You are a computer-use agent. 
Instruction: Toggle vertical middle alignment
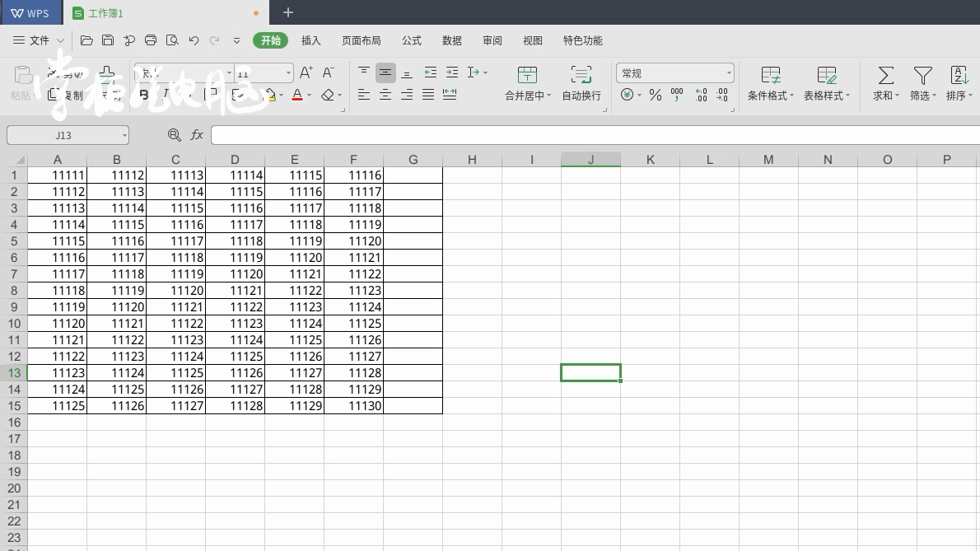(385, 72)
